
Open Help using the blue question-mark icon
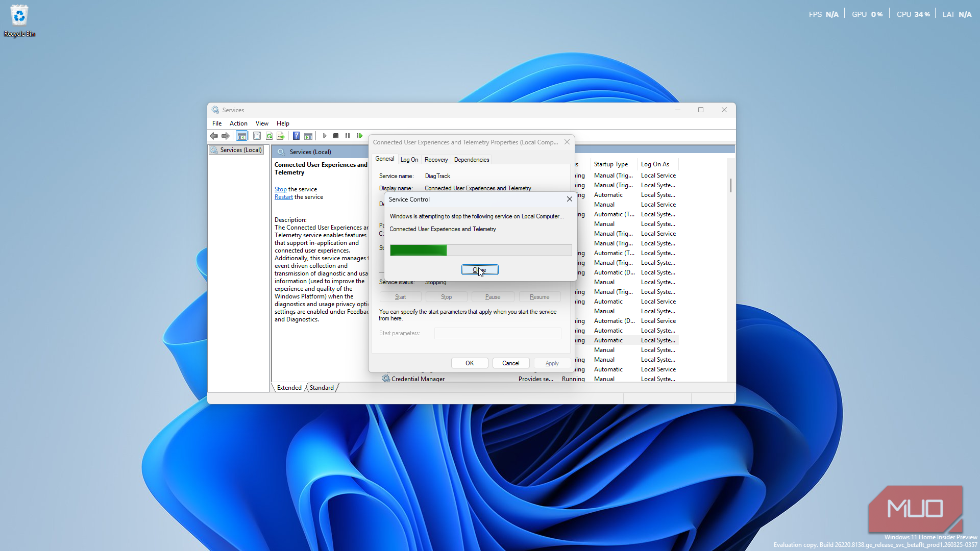297,136
